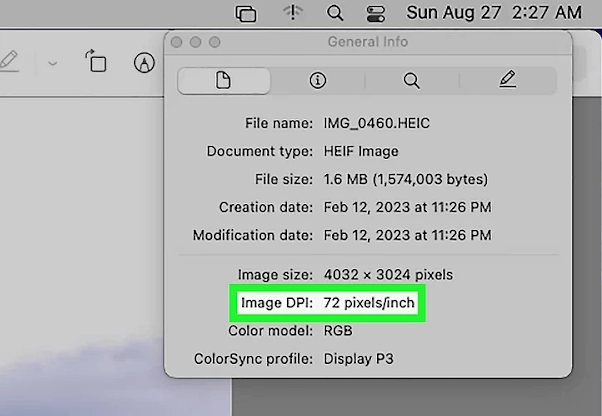
Task: Open Spotlight search in the menu bar
Action: click(335, 13)
